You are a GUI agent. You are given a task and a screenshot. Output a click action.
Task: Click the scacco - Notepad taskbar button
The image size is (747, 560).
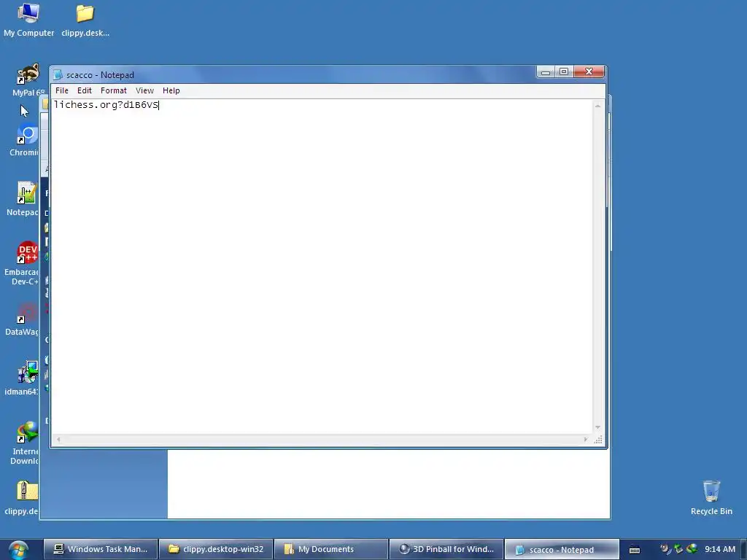click(562, 549)
